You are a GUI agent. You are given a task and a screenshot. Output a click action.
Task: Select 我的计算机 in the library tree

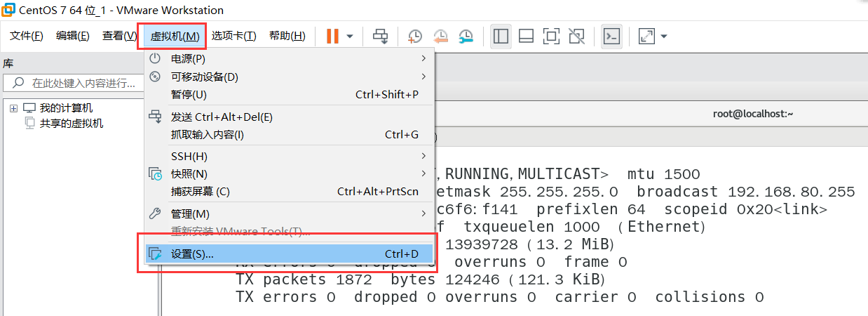coord(66,108)
